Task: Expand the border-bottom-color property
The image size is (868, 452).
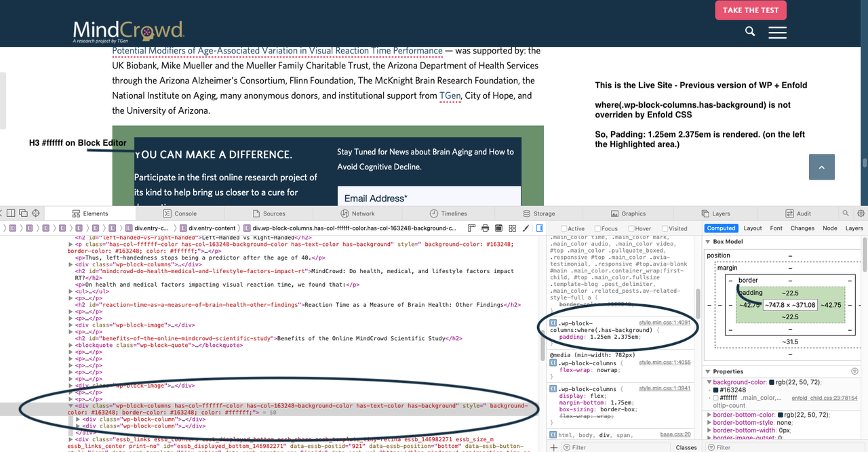Action: pos(709,415)
